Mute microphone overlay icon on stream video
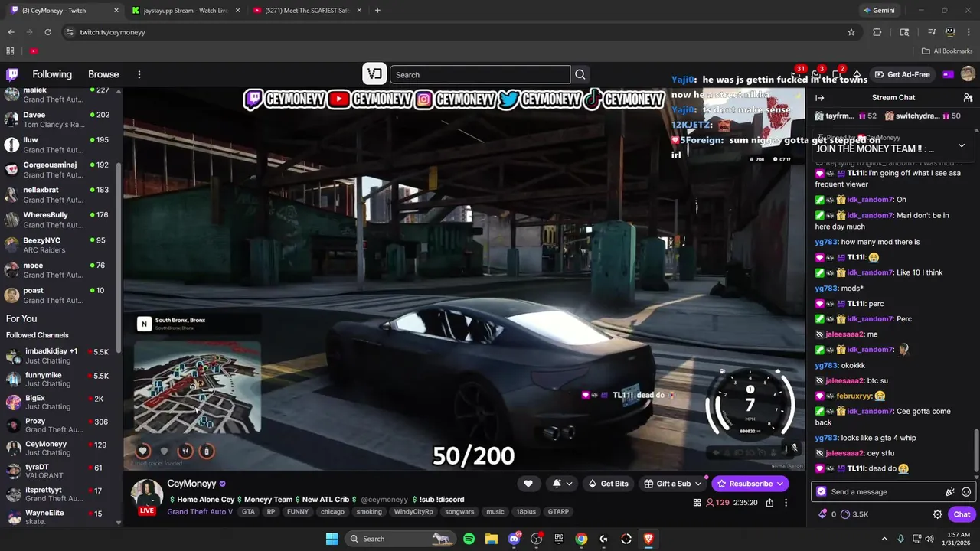The width and height of the screenshot is (980, 551). point(794,448)
